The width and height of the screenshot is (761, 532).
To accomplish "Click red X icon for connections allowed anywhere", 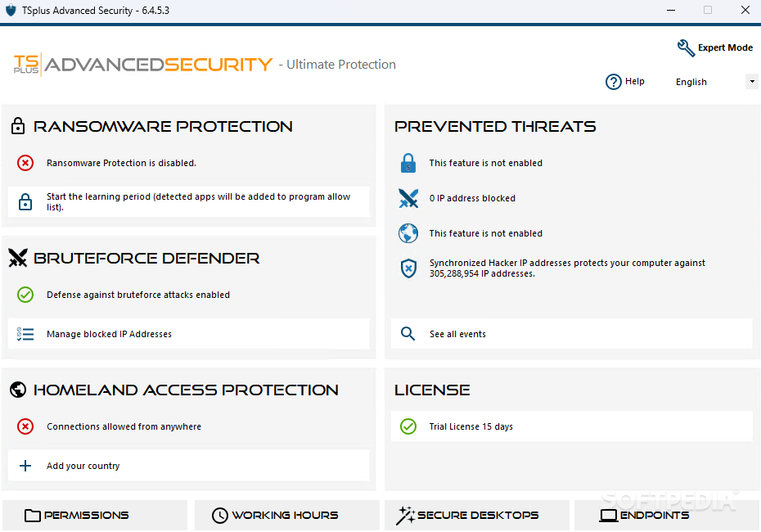I will [x=25, y=426].
